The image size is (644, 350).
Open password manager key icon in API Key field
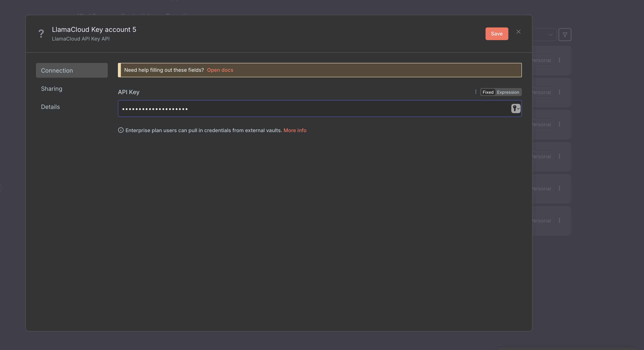point(516,109)
